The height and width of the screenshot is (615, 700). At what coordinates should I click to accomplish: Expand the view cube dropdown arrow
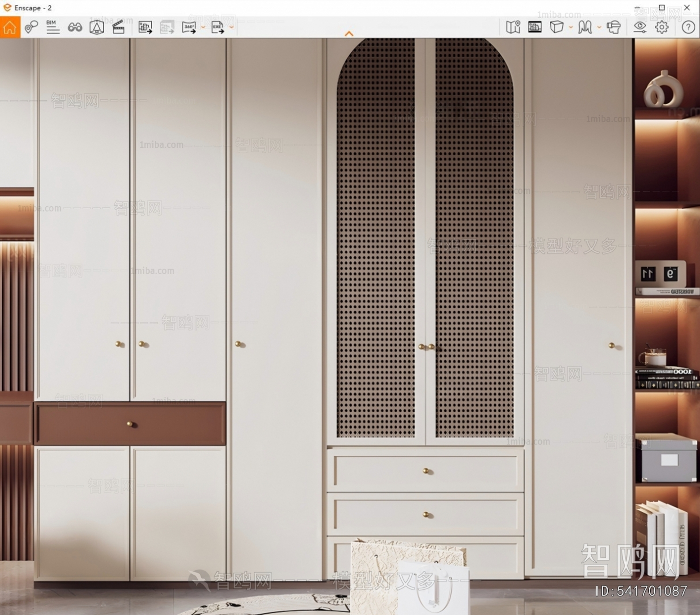[x=571, y=27]
